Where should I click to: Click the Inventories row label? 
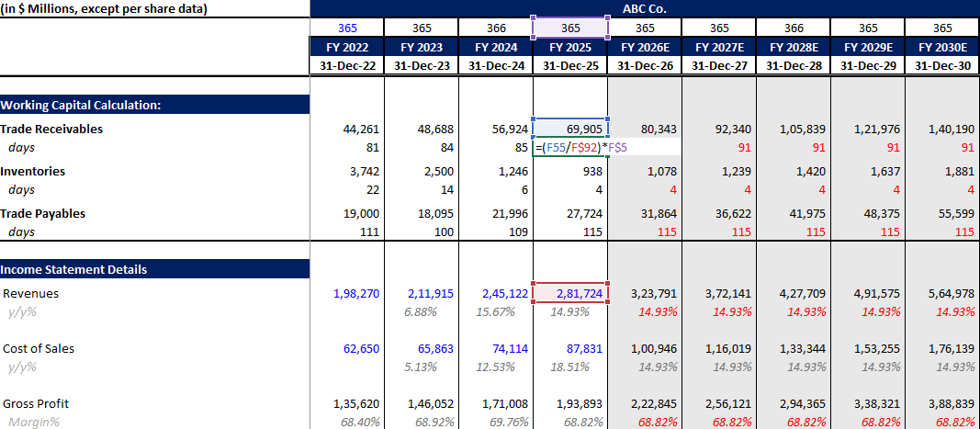(32, 171)
